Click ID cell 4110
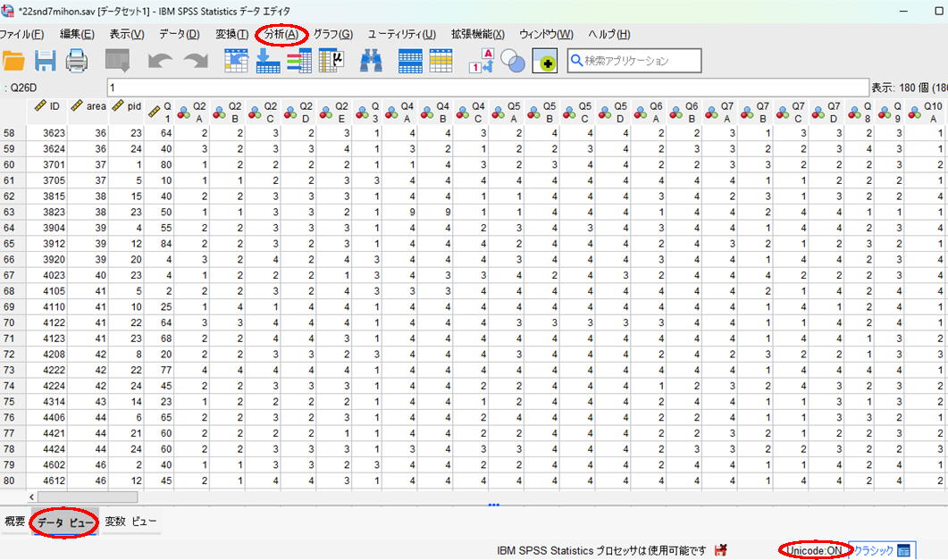This screenshot has height=560, width=948. (47, 307)
